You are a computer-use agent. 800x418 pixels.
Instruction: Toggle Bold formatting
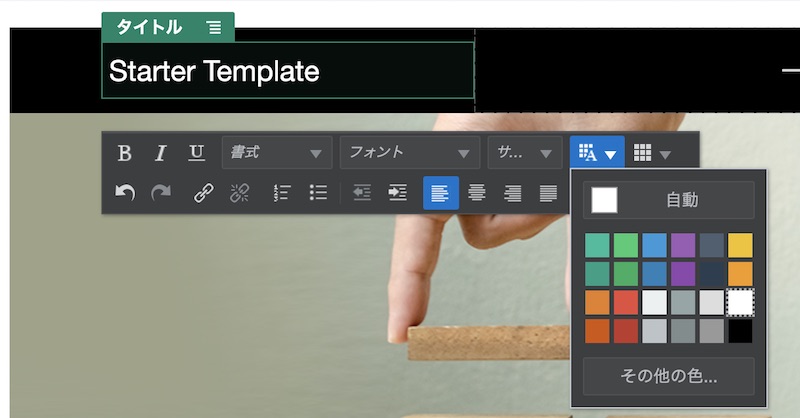tap(125, 153)
